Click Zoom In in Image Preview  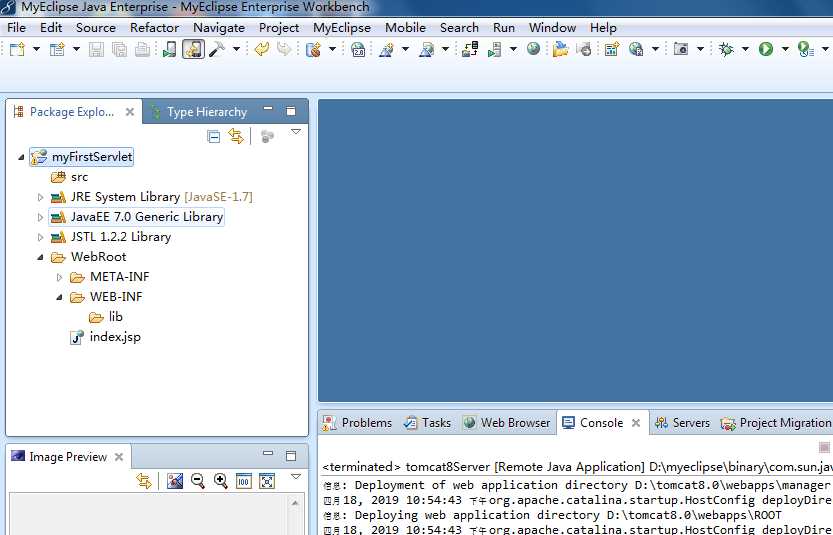coord(220,481)
